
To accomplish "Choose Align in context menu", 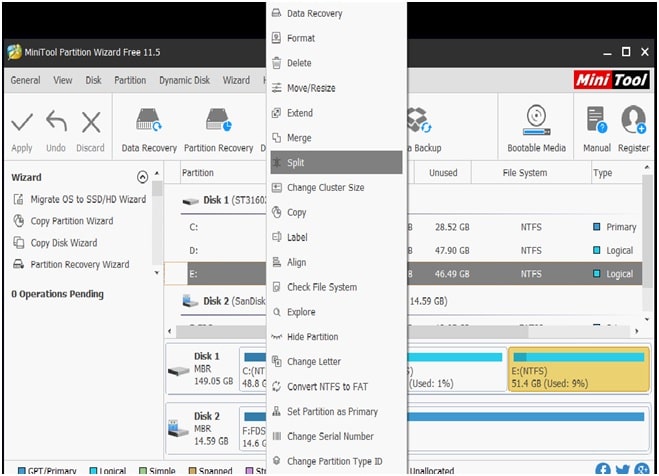I will click(336, 262).
